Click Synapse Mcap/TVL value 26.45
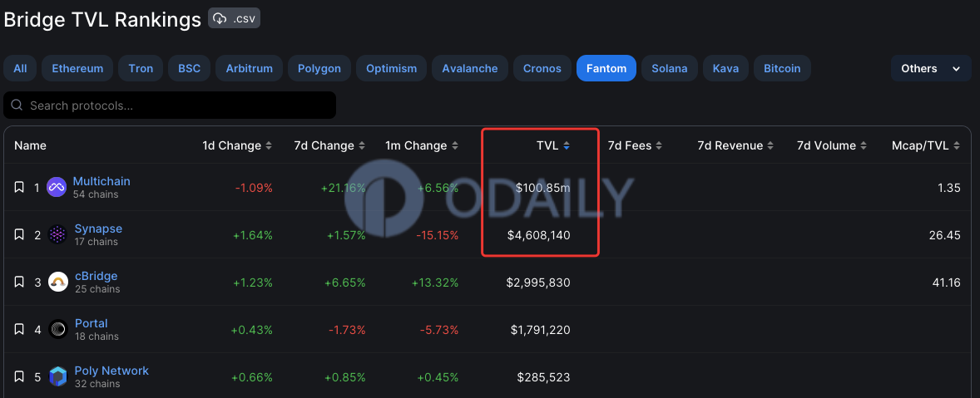This screenshot has height=398, width=980. pyautogui.click(x=945, y=235)
